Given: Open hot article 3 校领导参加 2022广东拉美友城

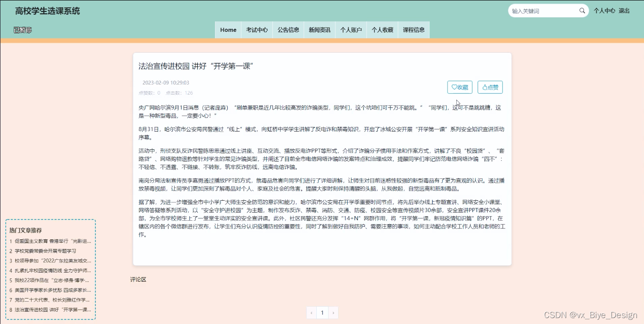Looking at the screenshot, I should (50, 261).
